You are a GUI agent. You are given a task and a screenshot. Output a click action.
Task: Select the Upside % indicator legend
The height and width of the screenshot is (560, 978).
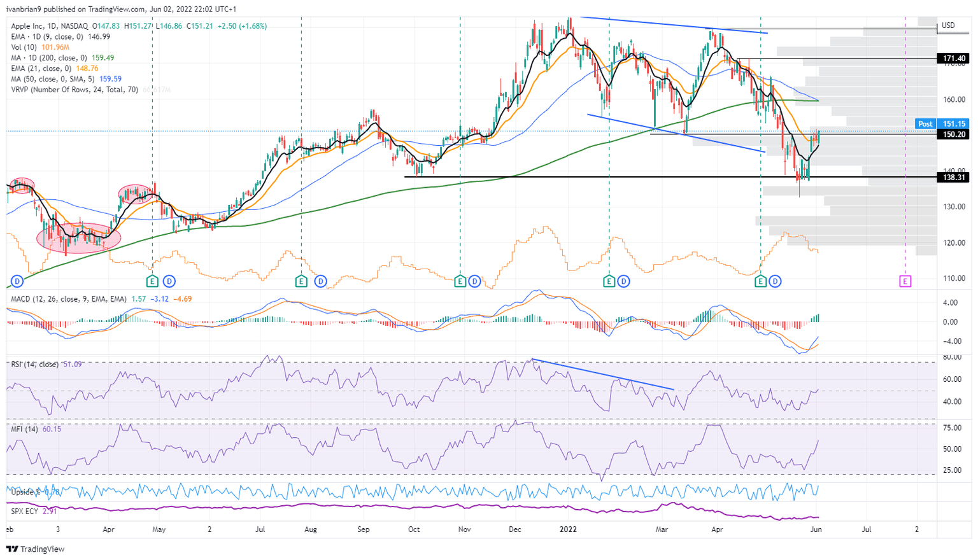coord(25,492)
